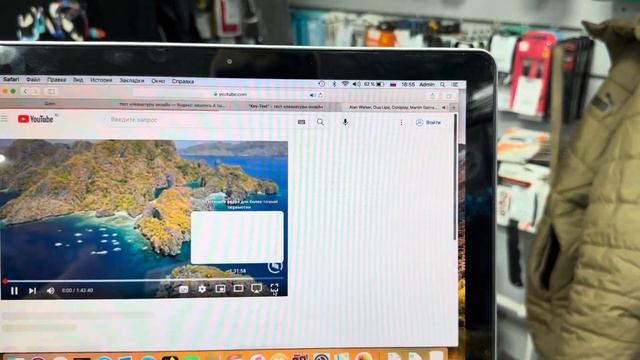The width and height of the screenshot is (640, 360).
Task: Seek along the video progress bar
Action: coord(144,280)
